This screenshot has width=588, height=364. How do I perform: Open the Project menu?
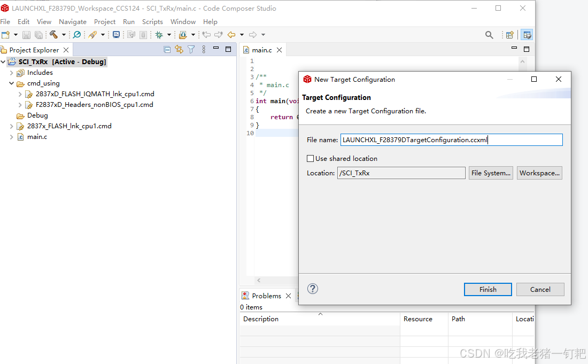105,22
